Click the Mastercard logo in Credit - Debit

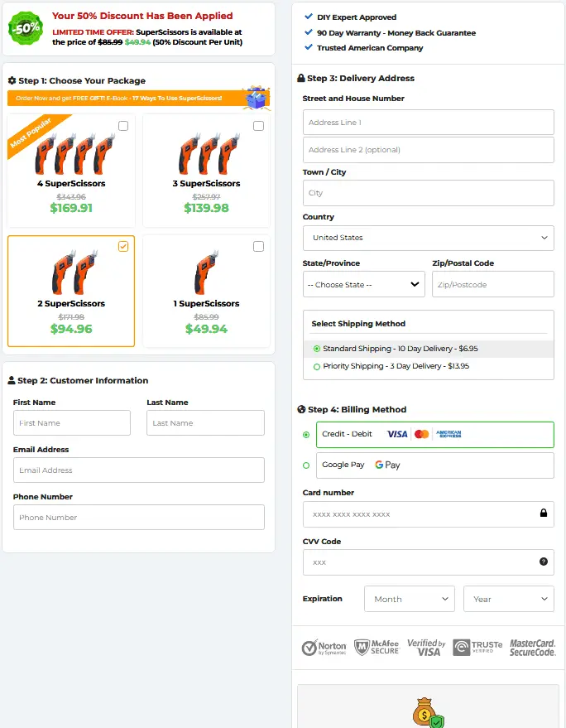(422, 434)
